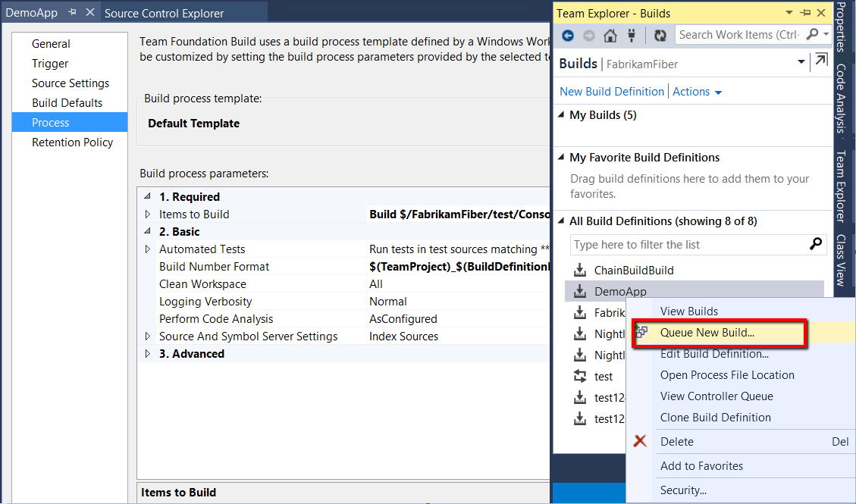Screen dimensions: 856x504
Task: Collapse the My Builds section
Action: pos(560,114)
